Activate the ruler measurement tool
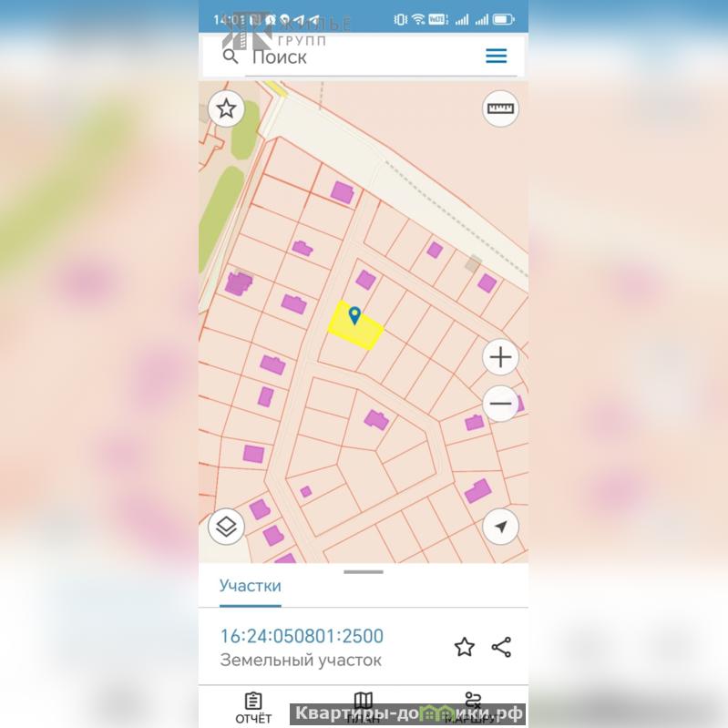 [500, 108]
